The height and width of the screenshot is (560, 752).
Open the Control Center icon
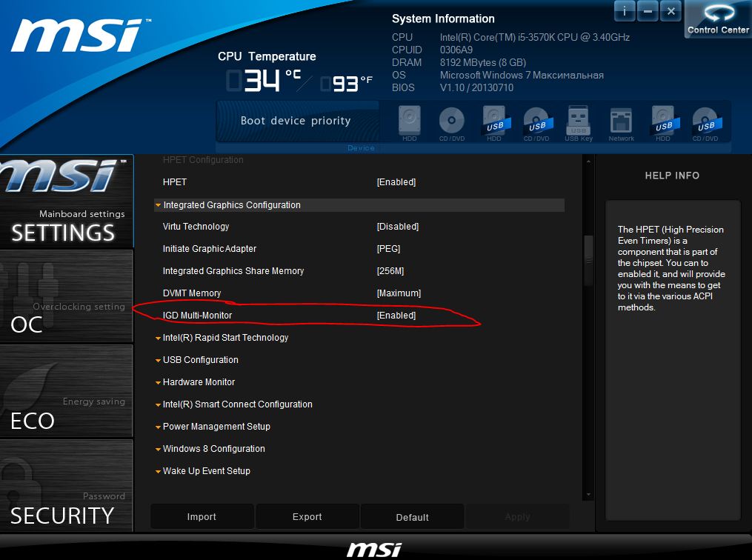coord(718,19)
